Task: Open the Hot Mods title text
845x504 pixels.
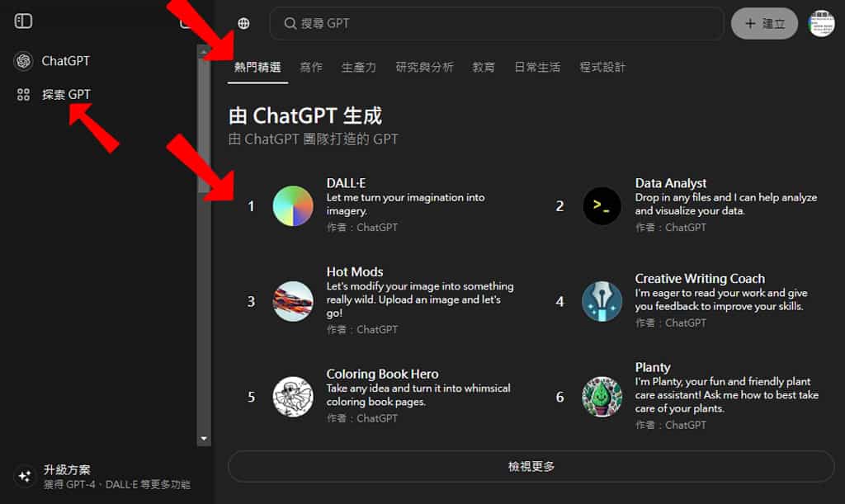Action: pyautogui.click(x=355, y=272)
